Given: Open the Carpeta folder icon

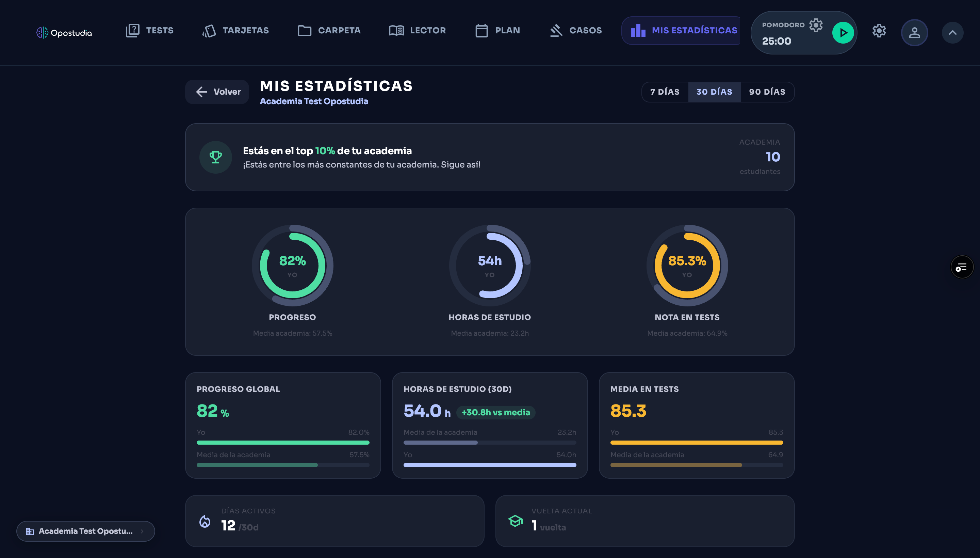Looking at the screenshot, I should 305,31.
